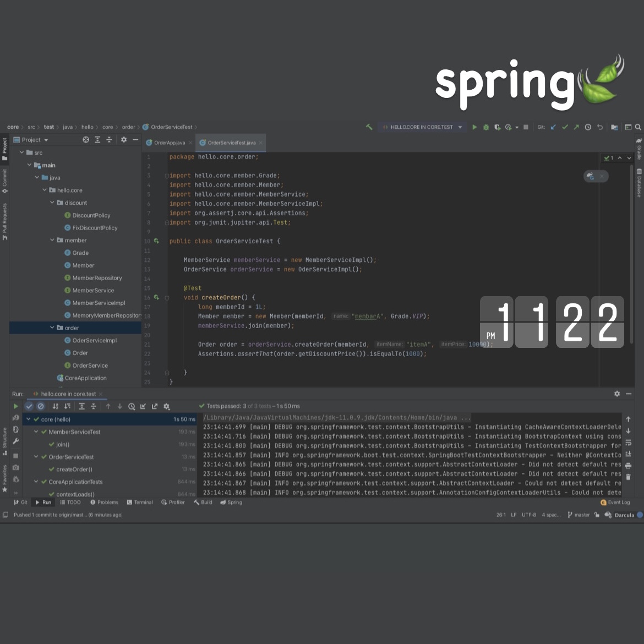Open Run panel settings gear at right
Screen dimensions: 644x644
click(x=617, y=394)
